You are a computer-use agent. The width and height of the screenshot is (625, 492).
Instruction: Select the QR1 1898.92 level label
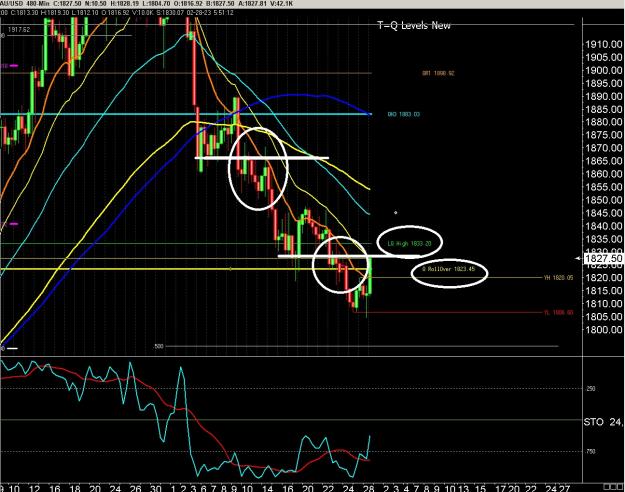coord(438,73)
